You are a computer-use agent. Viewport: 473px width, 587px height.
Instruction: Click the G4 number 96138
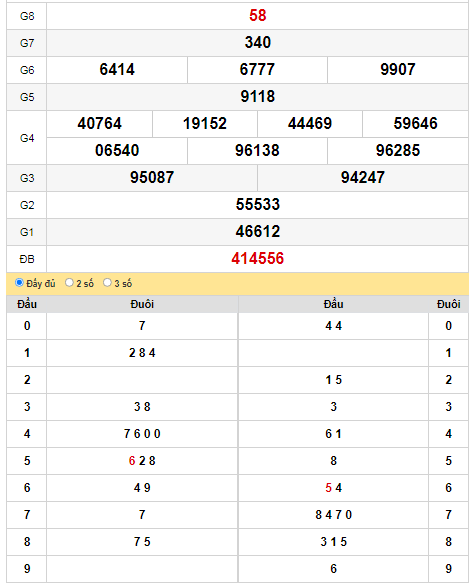click(257, 150)
